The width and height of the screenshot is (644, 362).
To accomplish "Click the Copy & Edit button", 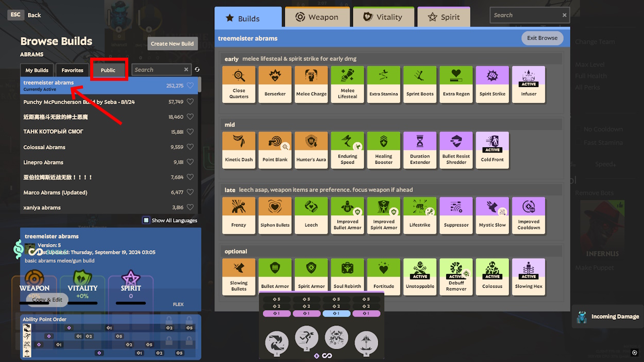I will tap(47, 300).
